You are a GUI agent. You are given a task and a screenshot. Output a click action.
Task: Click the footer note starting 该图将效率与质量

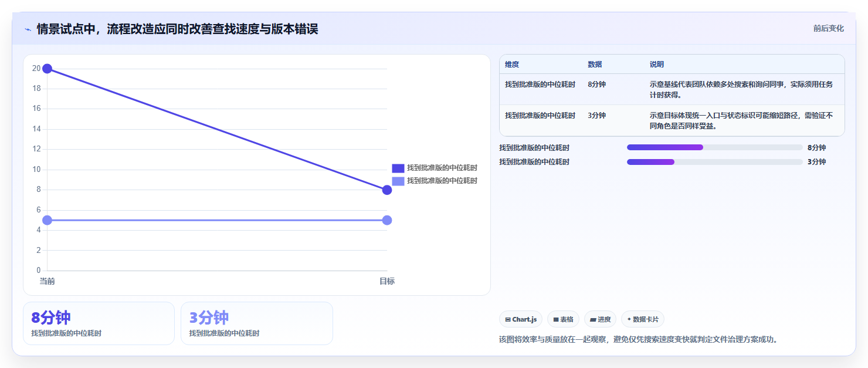[x=639, y=339]
